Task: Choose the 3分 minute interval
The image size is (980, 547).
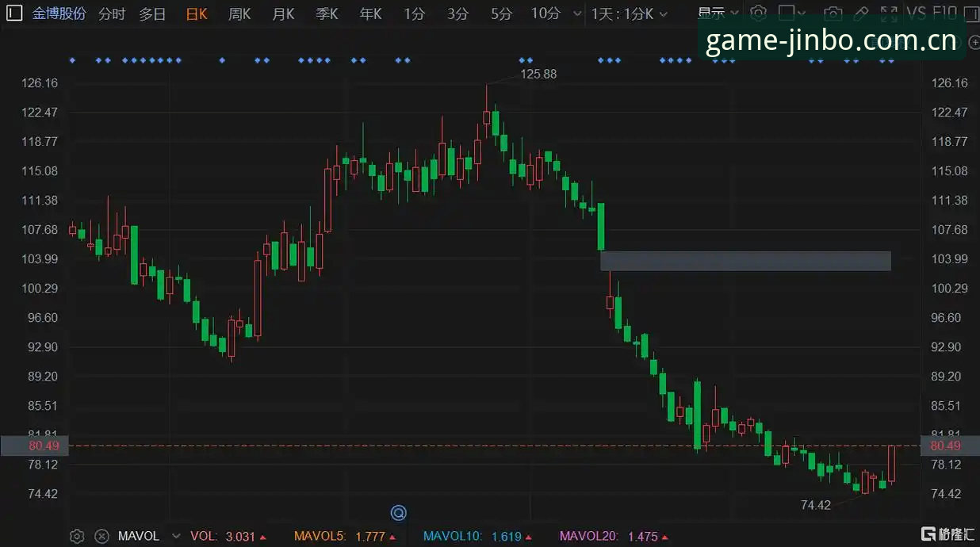Action: [457, 13]
